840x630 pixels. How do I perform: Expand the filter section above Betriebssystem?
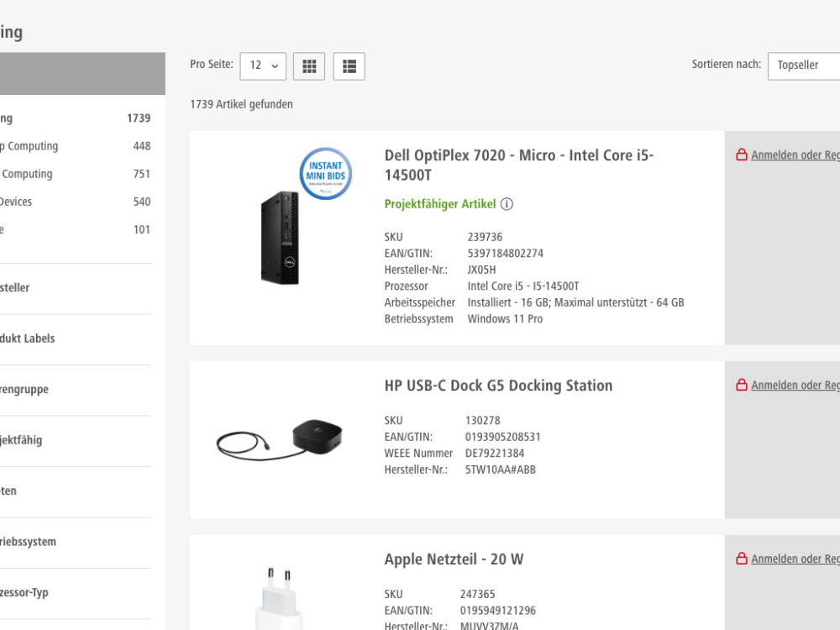[75, 491]
